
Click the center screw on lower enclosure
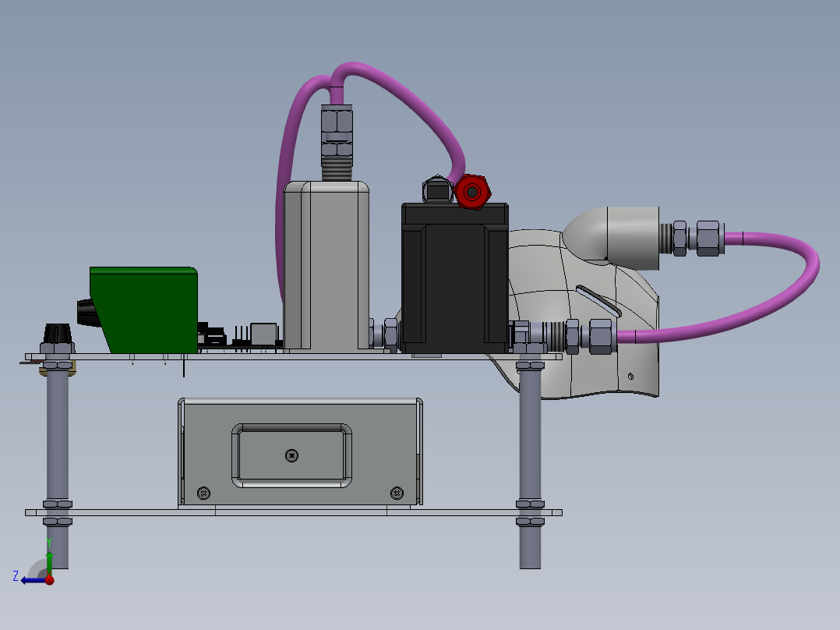(x=291, y=456)
